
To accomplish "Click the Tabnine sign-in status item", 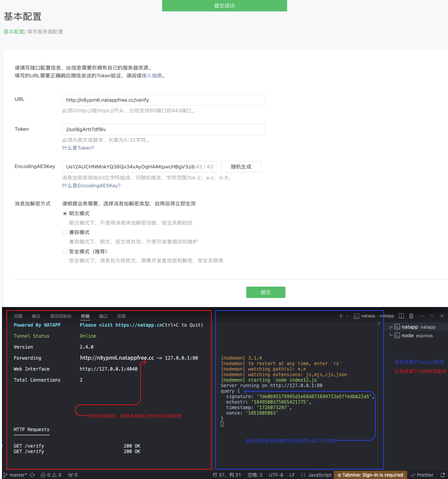I will point(370,475).
